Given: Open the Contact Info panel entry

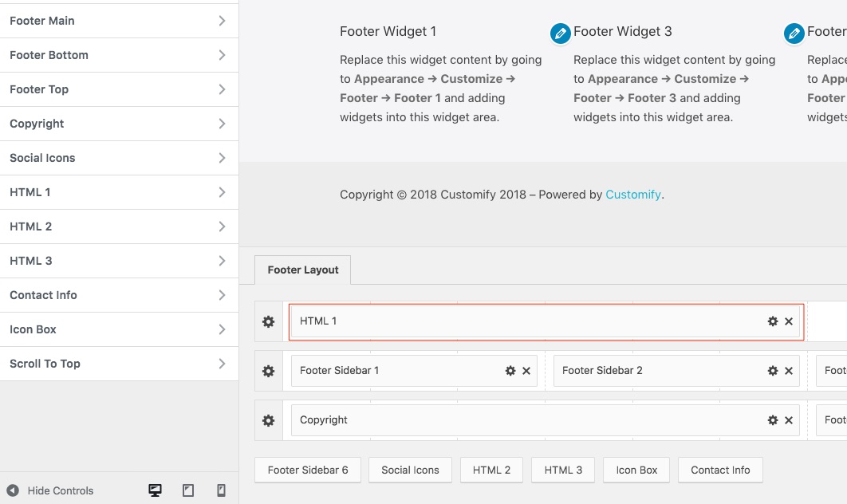Looking at the screenshot, I should (119, 295).
